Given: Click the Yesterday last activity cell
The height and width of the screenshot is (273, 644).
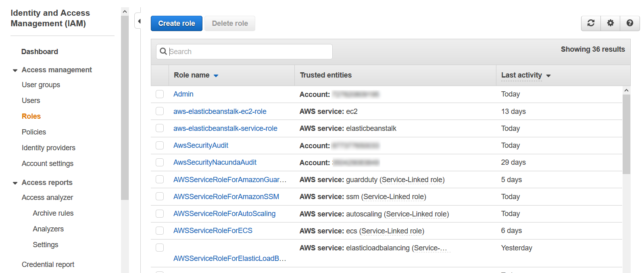Looking at the screenshot, I should pos(517,248).
